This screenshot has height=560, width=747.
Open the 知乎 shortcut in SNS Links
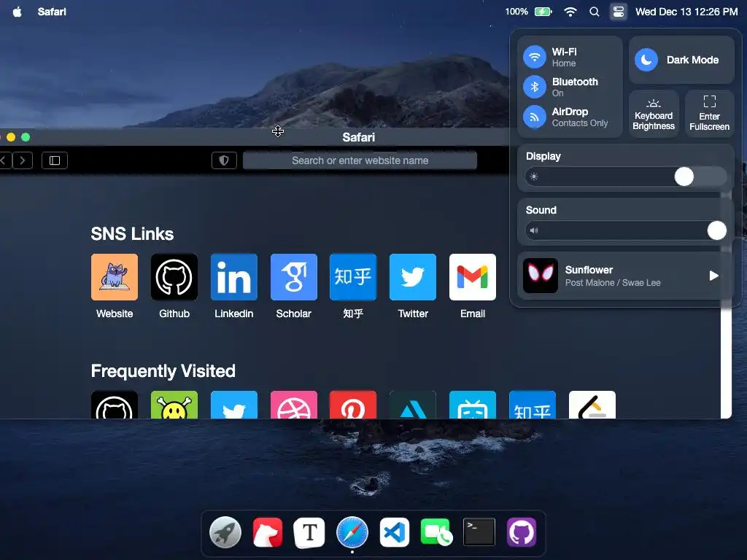tap(353, 277)
